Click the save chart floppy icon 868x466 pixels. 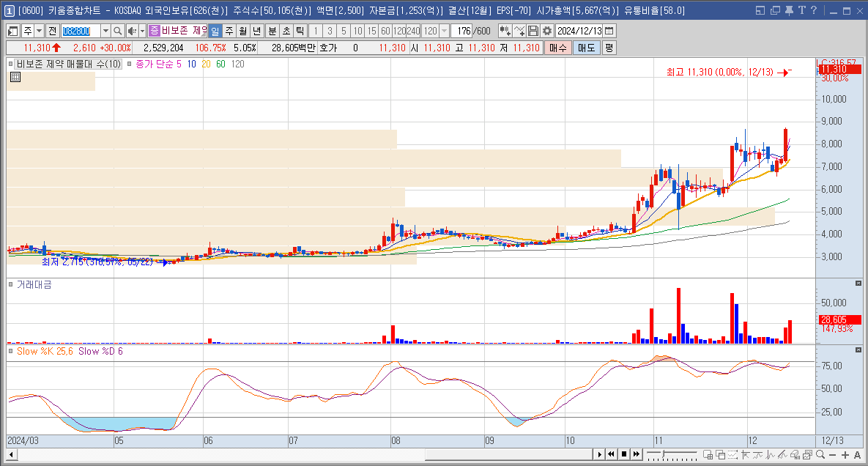coord(533,31)
